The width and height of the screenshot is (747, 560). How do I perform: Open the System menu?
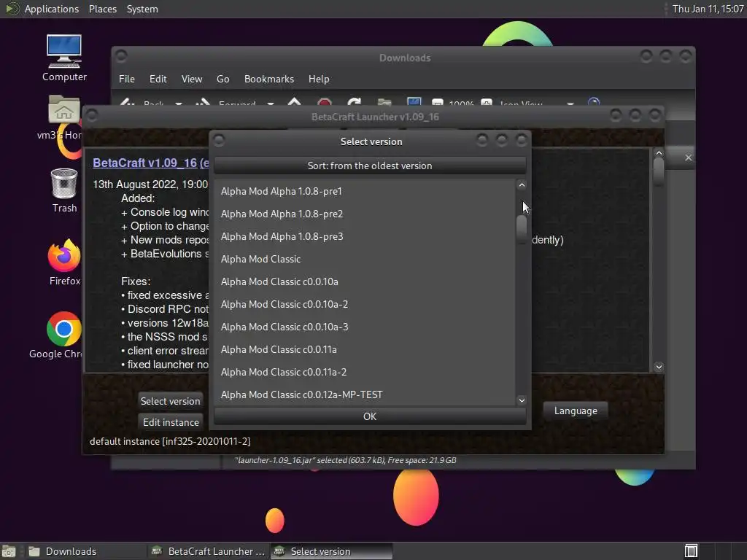(x=142, y=9)
